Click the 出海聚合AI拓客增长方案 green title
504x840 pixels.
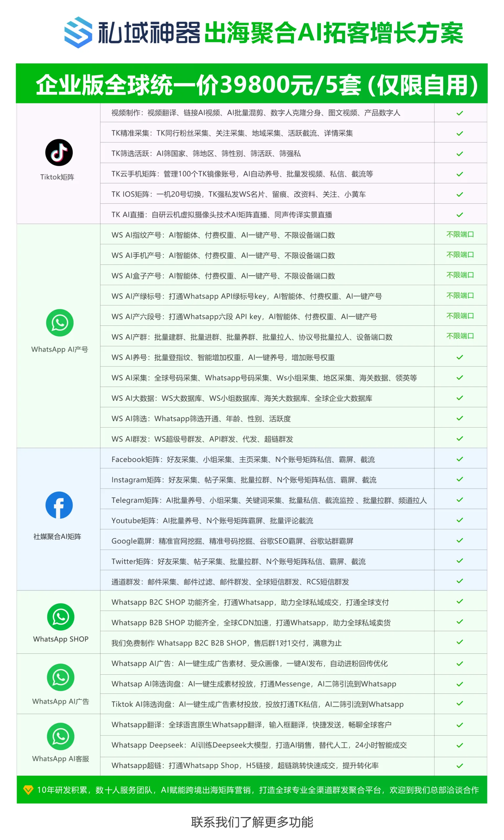click(x=334, y=33)
